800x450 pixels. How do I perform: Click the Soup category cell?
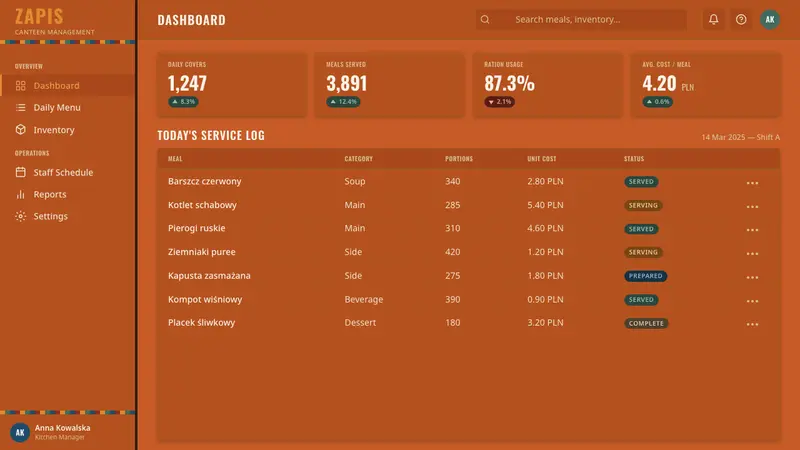355,181
